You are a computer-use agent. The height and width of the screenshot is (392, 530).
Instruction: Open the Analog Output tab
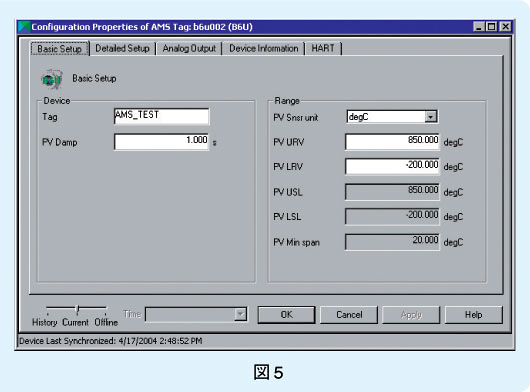(x=189, y=48)
